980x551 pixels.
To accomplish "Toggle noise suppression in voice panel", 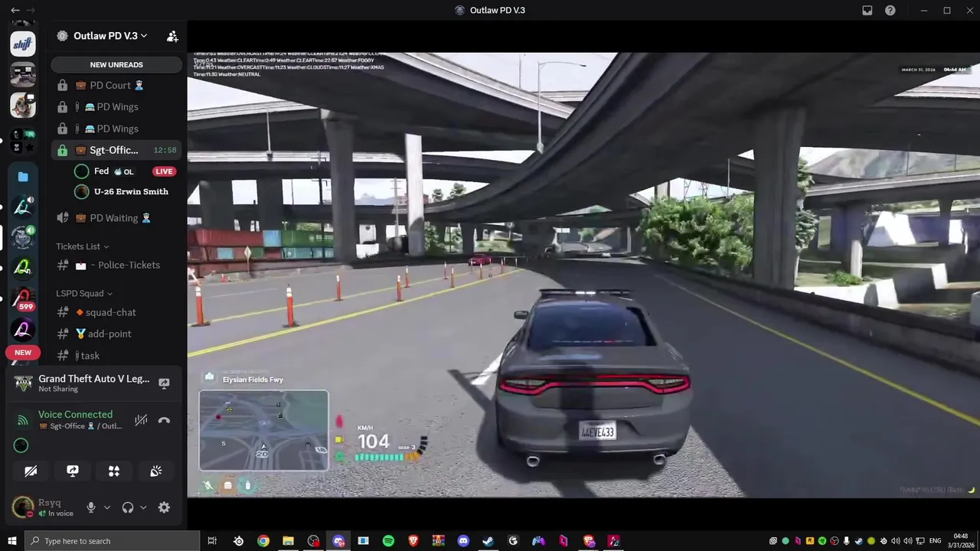I will 141,420.
